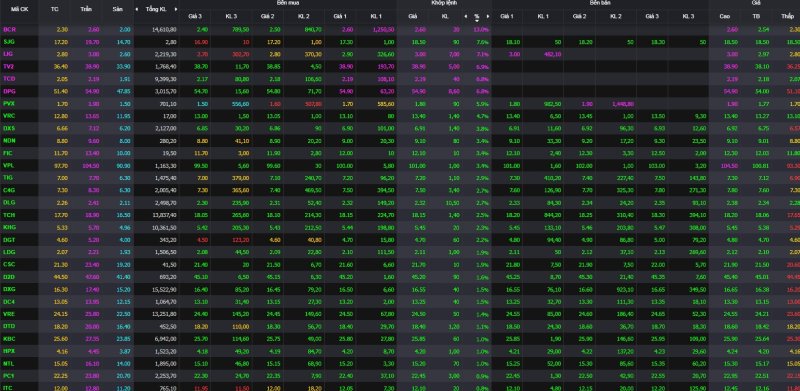Open BCR stock symbol
Screen dimensions: 800x391
coord(9,30)
